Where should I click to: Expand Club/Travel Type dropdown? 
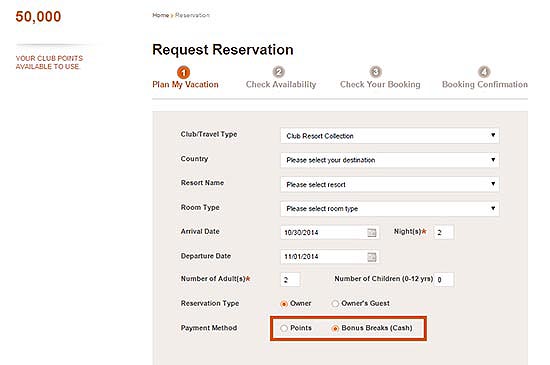(x=389, y=136)
